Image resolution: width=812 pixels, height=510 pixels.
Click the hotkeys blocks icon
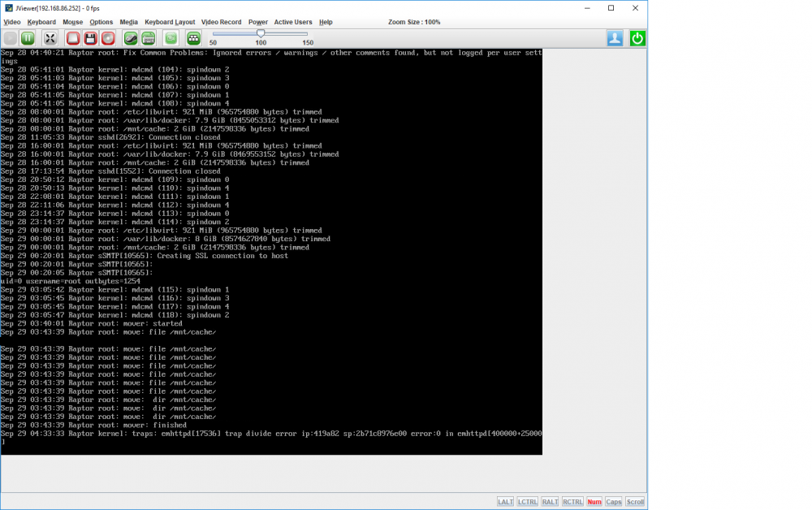pyautogui.click(x=193, y=38)
